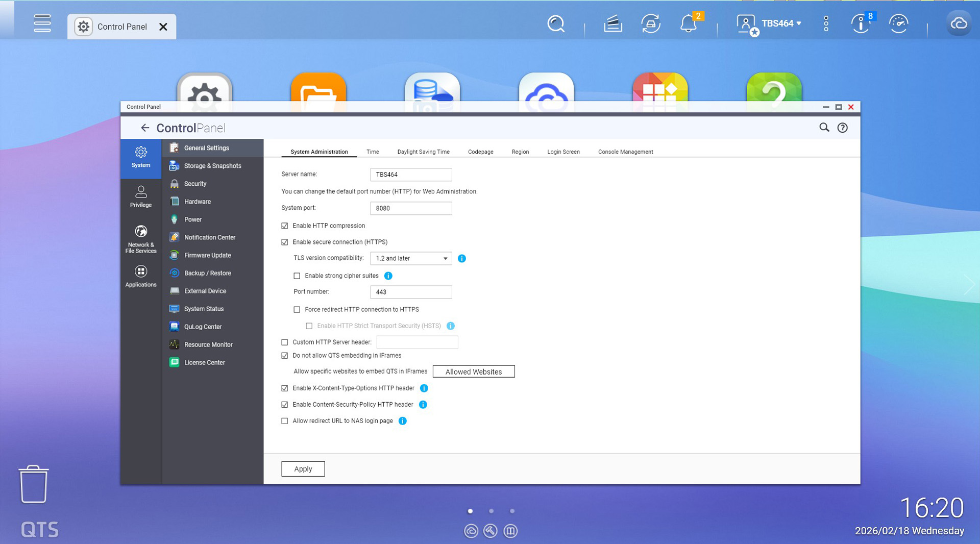Screen dimensions: 980x544
Task: Open the Network & File Services category
Action: point(141,239)
